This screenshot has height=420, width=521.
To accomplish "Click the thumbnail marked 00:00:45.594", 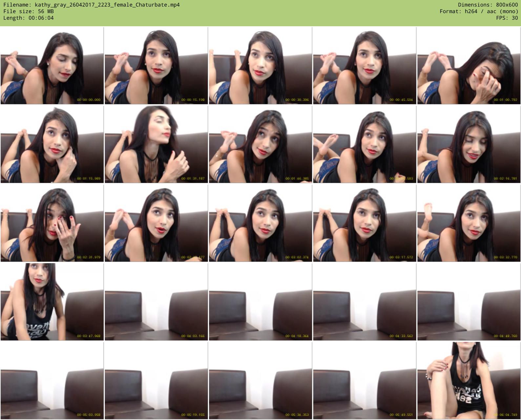I will (x=365, y=66).
